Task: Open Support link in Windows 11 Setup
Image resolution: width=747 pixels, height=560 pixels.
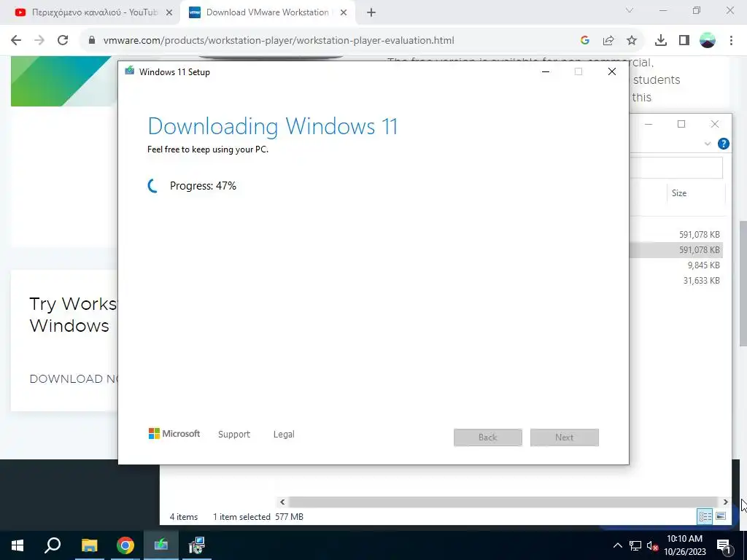Action: pos(234,435)
